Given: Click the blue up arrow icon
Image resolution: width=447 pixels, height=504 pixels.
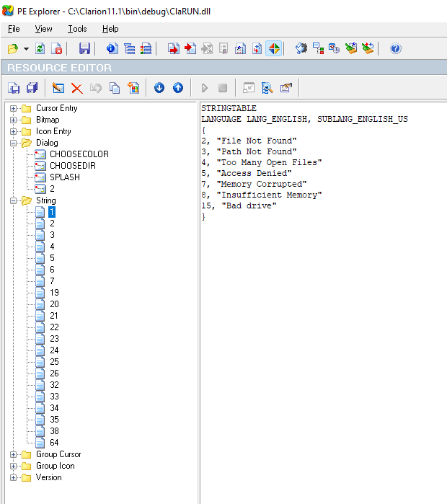Looking at the screenshot, I should 177,88.
